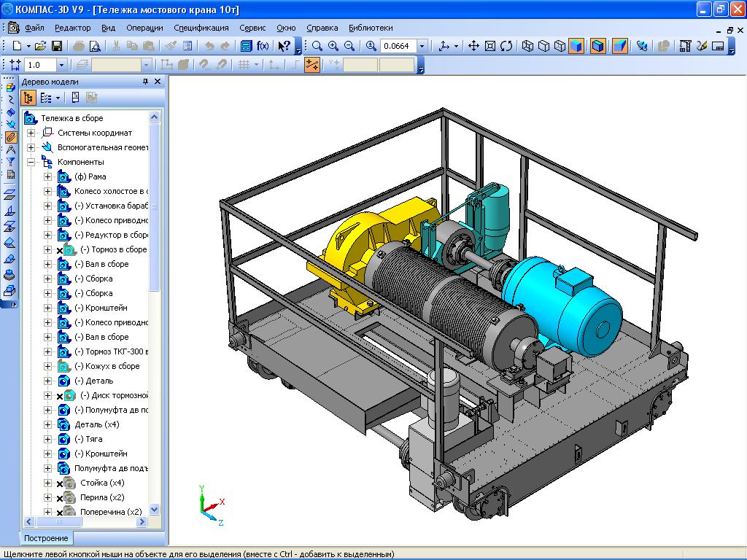Open an existing file with the folder icon
Image resolution: width=747 pixels, height=560 pixels.
click(41, 46)
